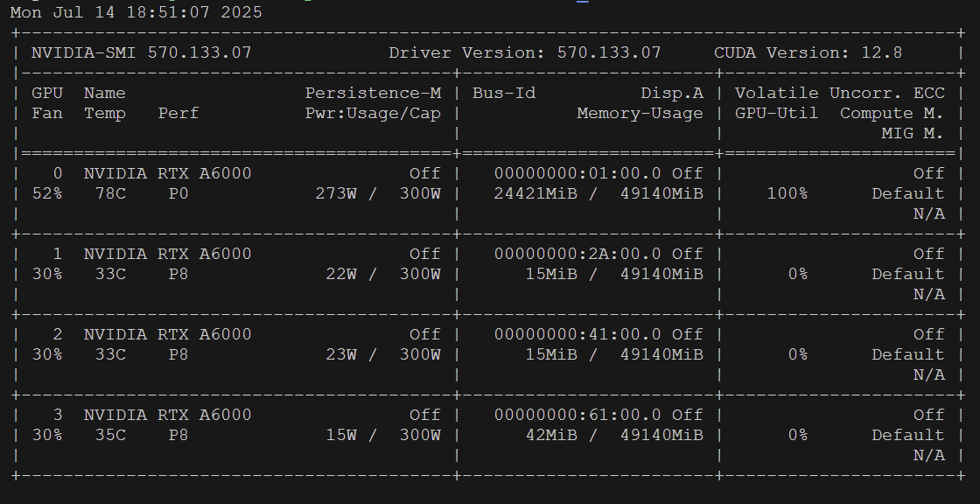
Task: Click the Memory-Usage column header
Action: (640, 113)
